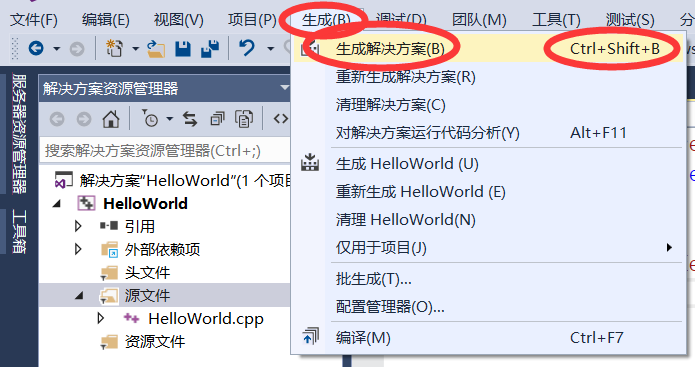
Task: Collapse the 源文件 tree node
Action: coord(79,295)
